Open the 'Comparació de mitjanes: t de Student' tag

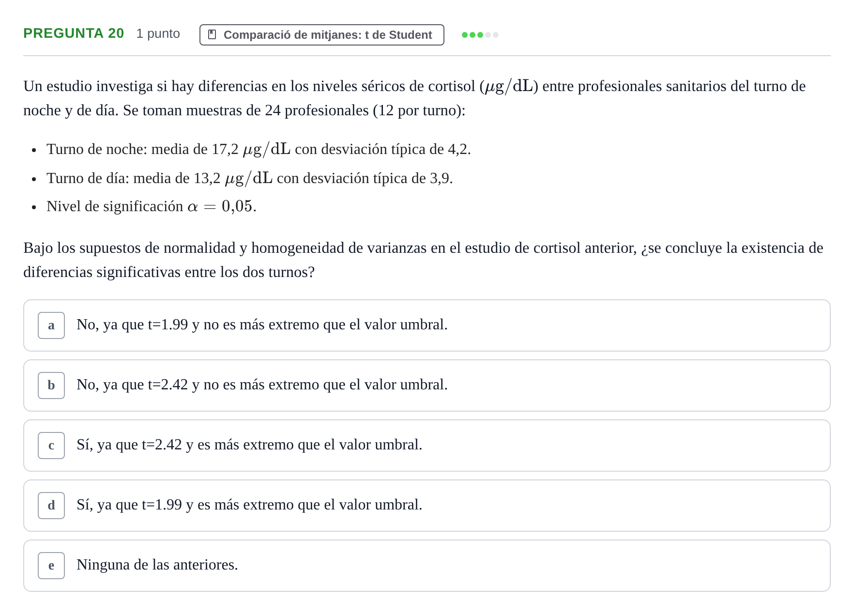(x=322, y=35)
